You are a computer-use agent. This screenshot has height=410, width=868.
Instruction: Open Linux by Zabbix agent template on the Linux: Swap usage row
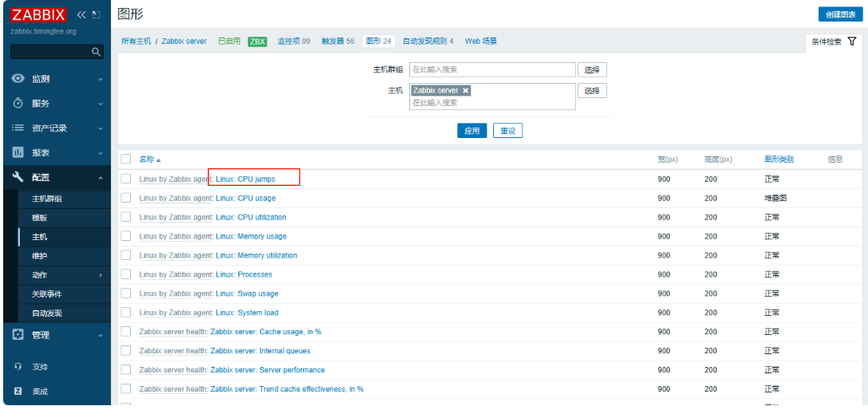[176, 294]
